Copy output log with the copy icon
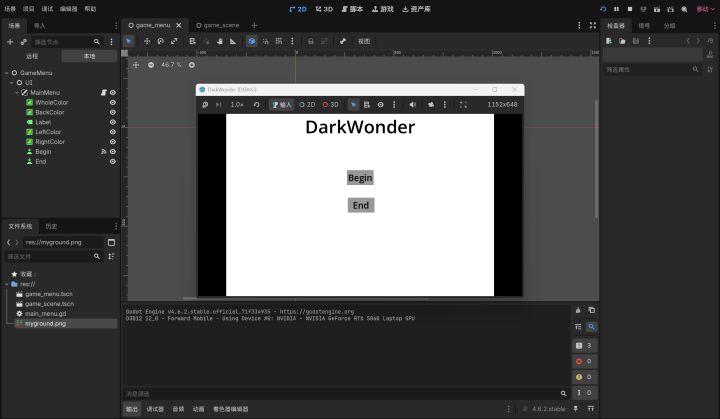This screenshot has height=419, width=720. [x=591, y=310]
